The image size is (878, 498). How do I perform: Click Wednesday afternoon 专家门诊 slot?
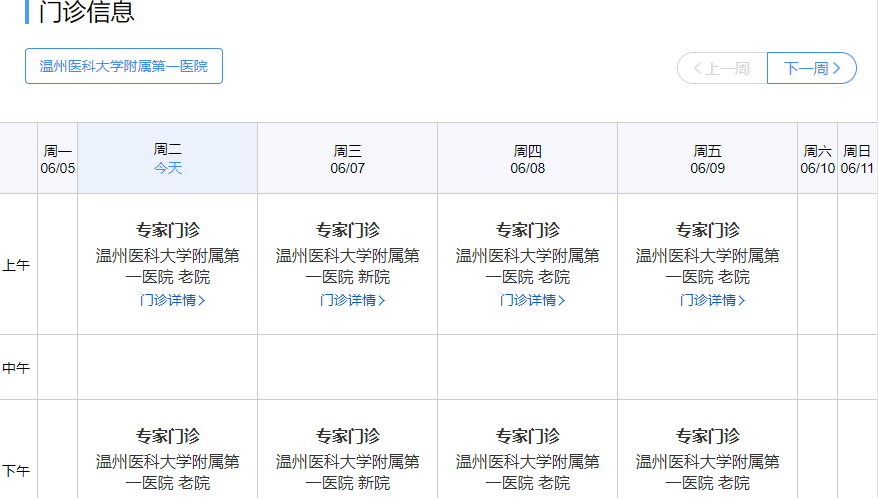(348, 437)
